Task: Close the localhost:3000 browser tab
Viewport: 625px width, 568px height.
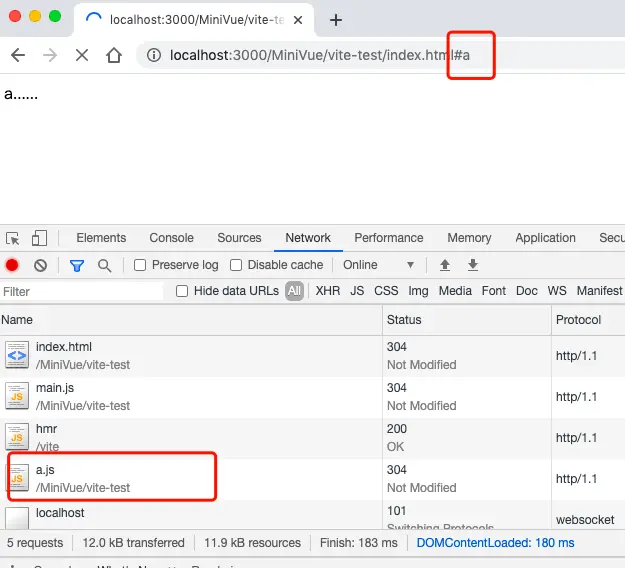Action: coord(298,20)
